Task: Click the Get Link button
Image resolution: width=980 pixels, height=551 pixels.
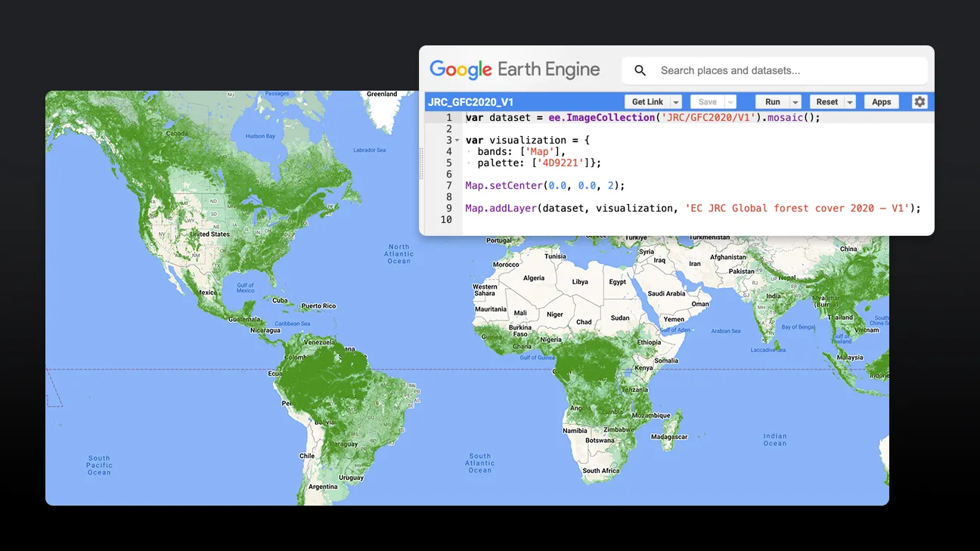Action: pos(648,101)
